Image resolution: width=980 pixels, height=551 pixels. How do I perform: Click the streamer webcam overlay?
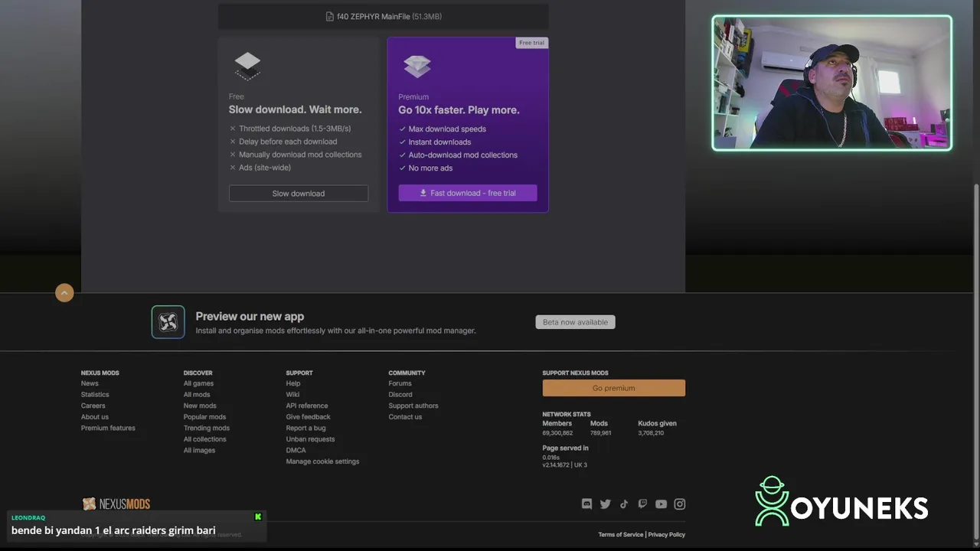click(x=832, y=83)
